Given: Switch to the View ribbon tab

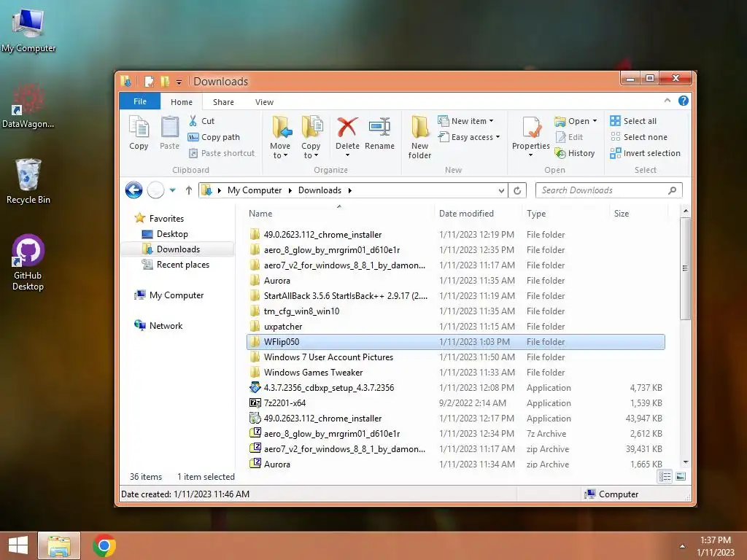Looking at the screenshot, I should coord(264,102).
